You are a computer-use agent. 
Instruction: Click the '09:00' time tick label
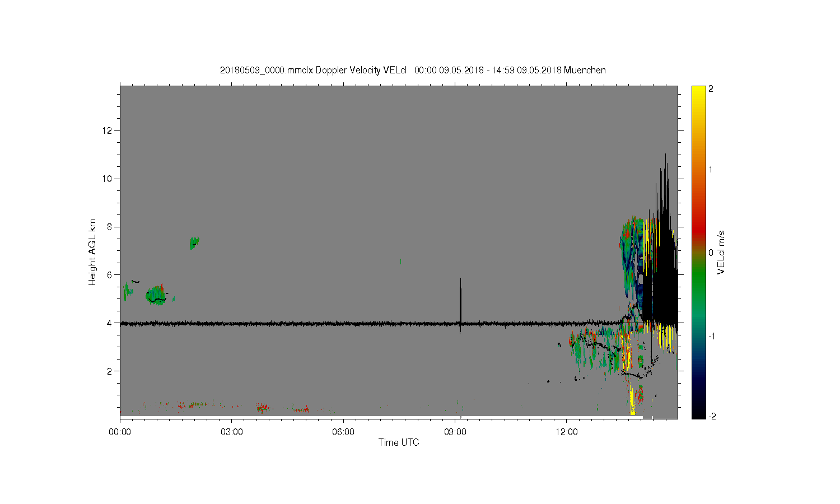(455, 432)
